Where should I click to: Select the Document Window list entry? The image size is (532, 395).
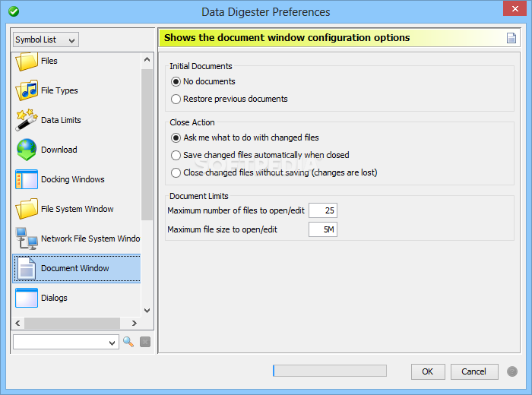pyautogui.click(x=77, y=268)
